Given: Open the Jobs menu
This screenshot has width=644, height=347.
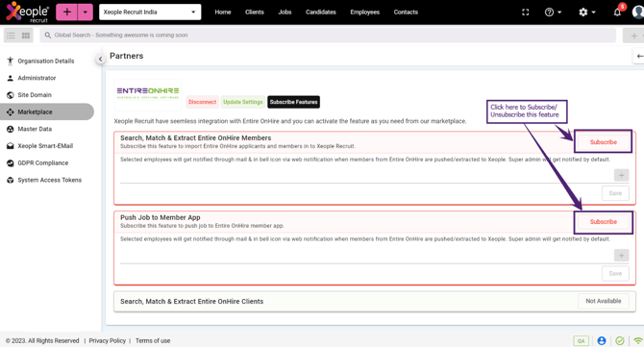Looking at the screenshot, I should tap(285, 12).
